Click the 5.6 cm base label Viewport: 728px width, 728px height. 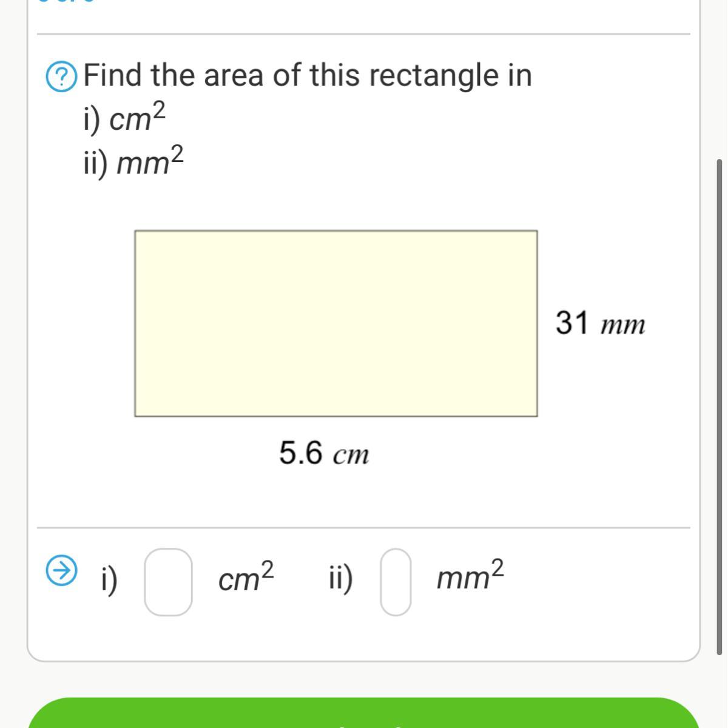tap(324, 453)
